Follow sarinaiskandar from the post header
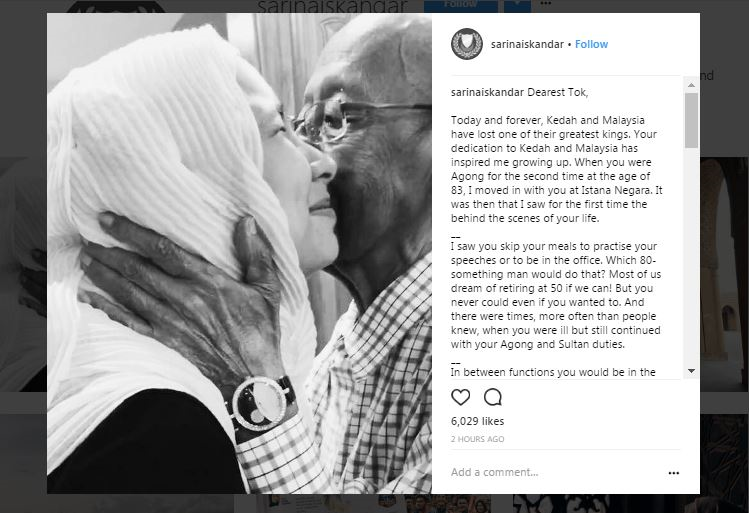 tap(591, 44)
